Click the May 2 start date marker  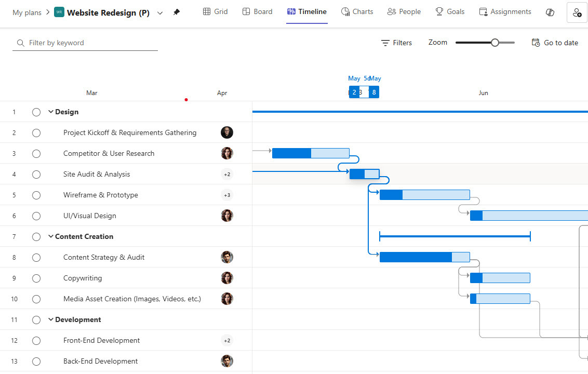tap(354, 92)
